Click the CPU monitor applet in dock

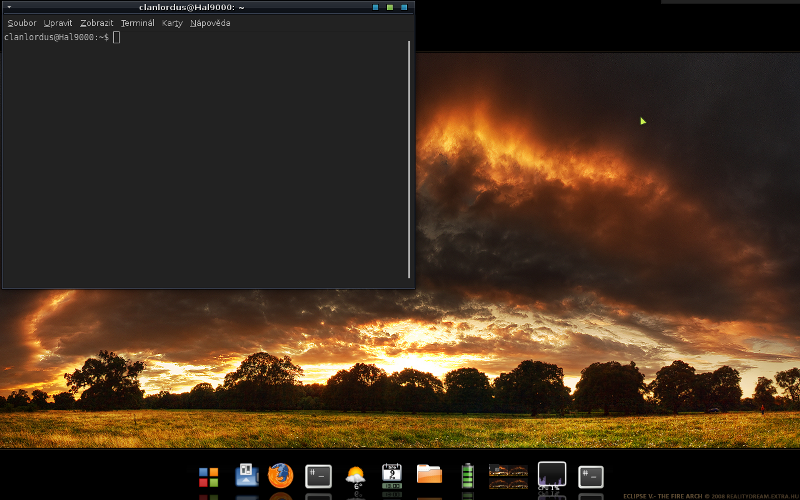(x=552, y=476)
